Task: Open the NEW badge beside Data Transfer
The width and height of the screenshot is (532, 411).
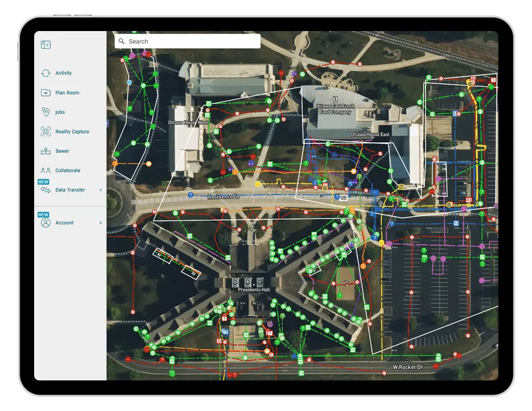Action: click(x=43, y=181)
